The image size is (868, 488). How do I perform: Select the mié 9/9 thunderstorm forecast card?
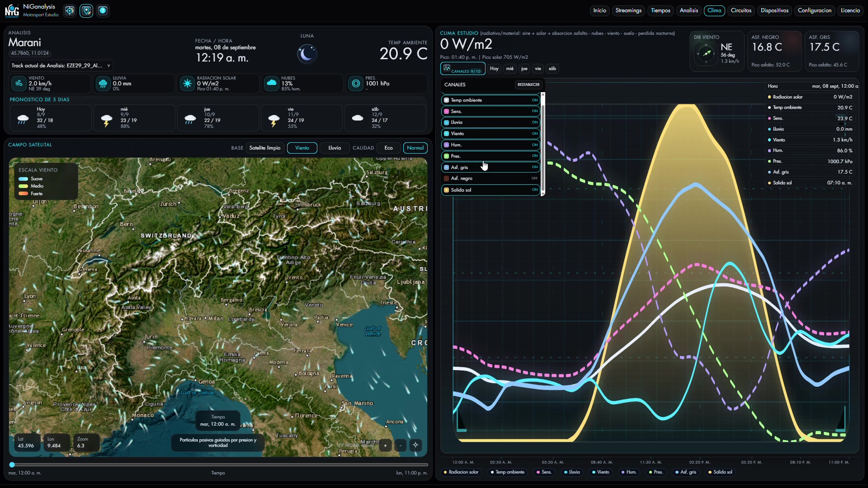point(134,118)
